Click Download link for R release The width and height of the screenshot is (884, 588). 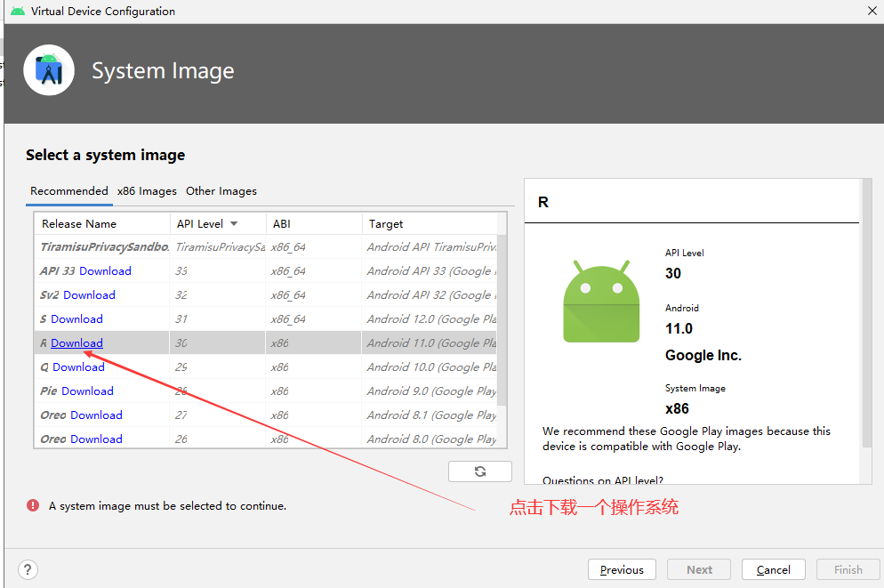point(76,343)
